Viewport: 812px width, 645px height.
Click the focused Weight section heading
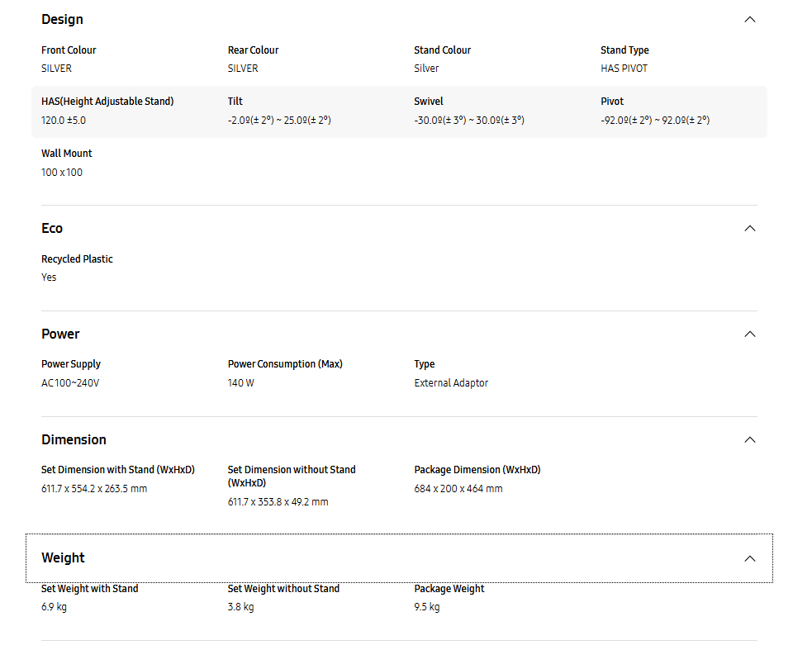click(x=64, y=558)
